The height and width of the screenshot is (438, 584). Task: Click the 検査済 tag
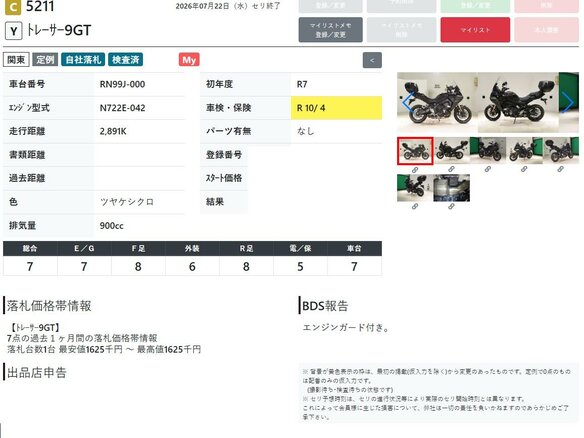126,60
